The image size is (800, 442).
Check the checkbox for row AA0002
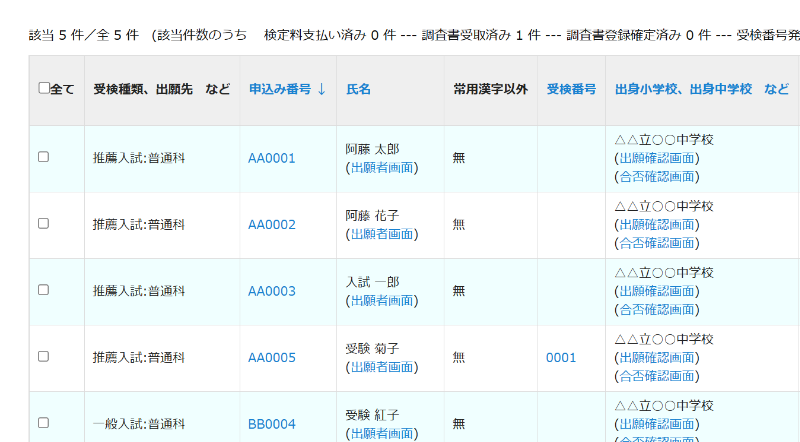click(43, 223)
